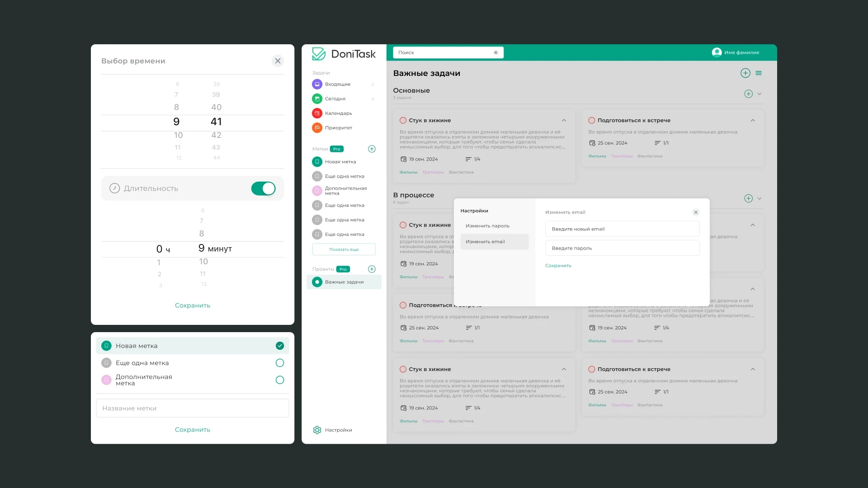Switch to Изменить пароль settings item
Image resolution: width=868 pixels, height=488 pixels.
pyautogui.click(x=487, y=226)
